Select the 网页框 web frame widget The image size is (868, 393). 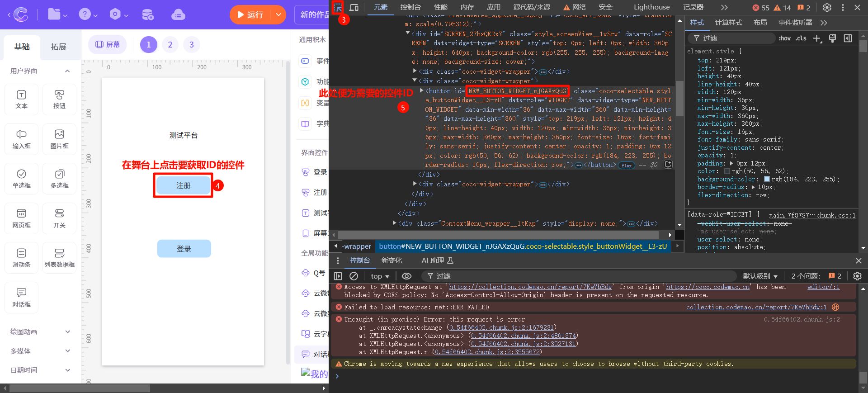tap(21, 218)
